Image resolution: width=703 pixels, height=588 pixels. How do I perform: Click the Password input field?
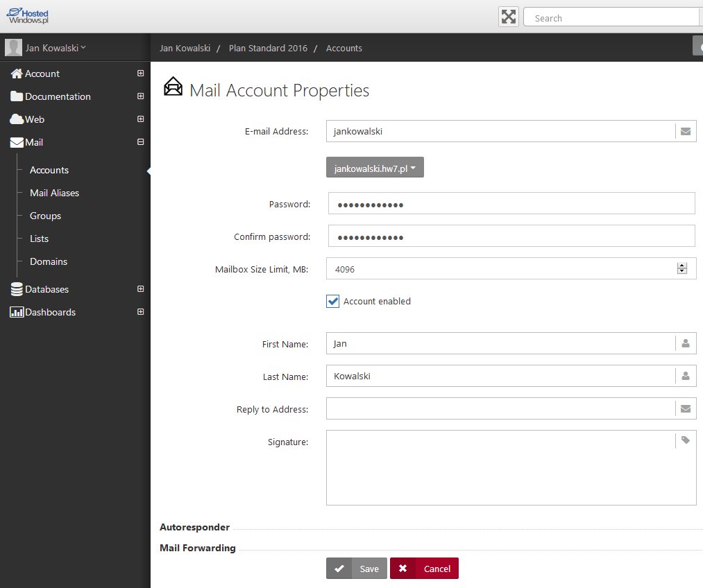[x=511, y=203]
